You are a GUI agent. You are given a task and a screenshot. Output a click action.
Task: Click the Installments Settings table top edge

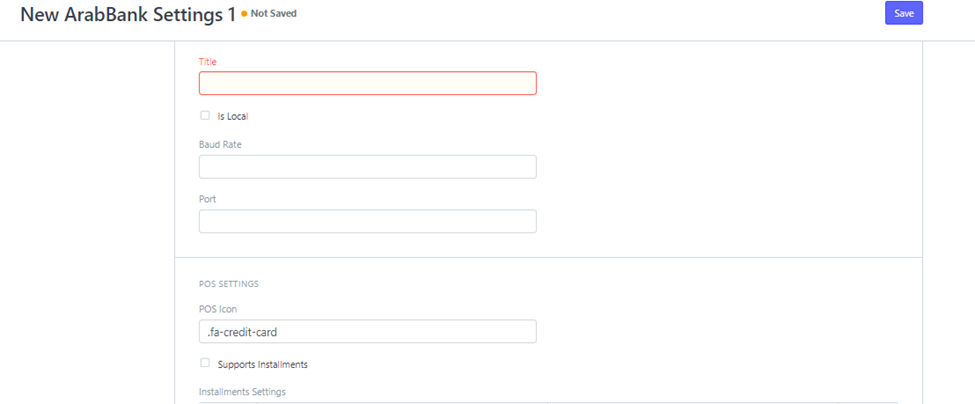[x=548, y=402]
